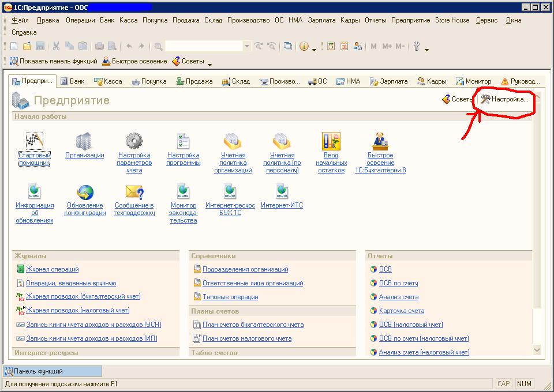Click the Open file folder icon

click(27, 46)
